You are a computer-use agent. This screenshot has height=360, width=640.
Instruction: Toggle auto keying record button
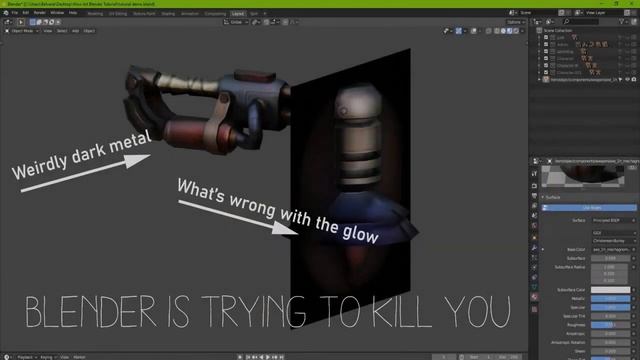(x=240, y=357)
